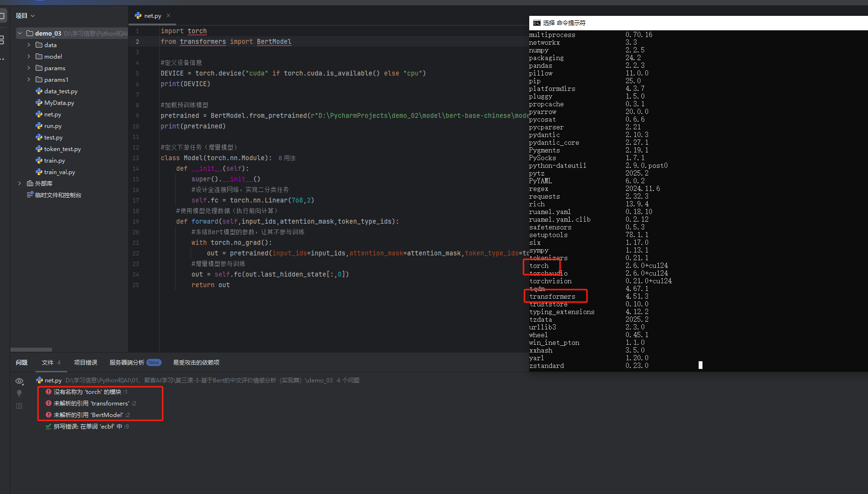This screenshot has width=868, height=494.
Task: Click the error icon for 'BertModel' unresolved reference
Action: pyautogui.click(x=49, y=415)
